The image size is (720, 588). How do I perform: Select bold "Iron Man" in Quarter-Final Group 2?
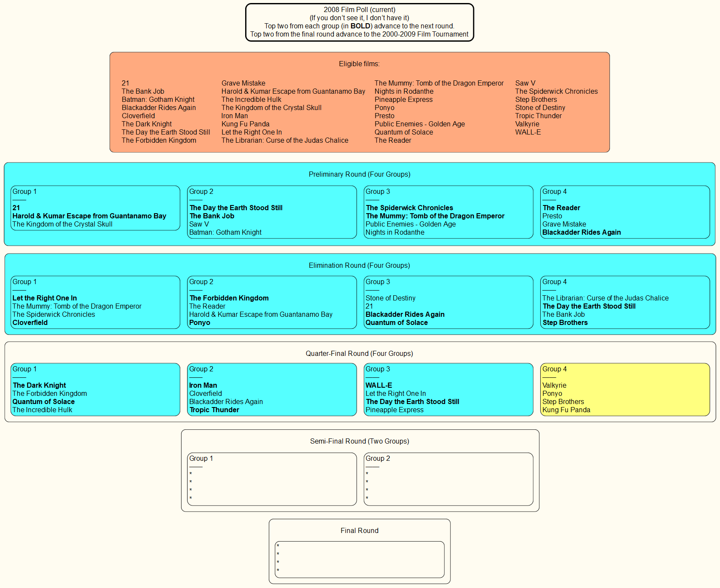pos(203,386)
